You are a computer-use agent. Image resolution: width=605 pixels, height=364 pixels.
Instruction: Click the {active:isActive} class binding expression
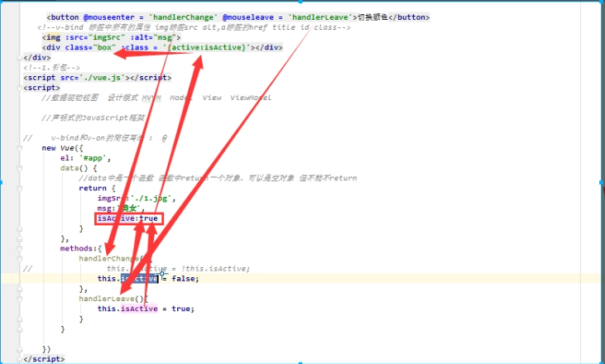[207, 47]
